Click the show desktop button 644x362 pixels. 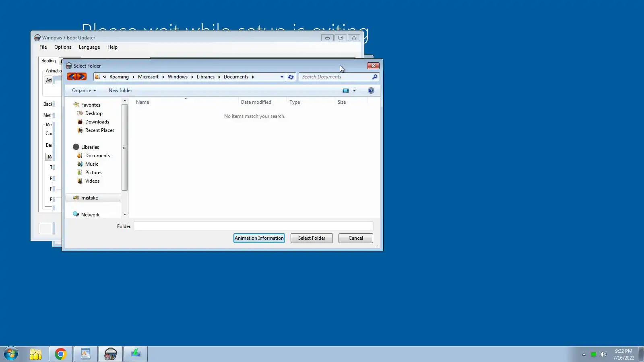[x=641, y=354]
